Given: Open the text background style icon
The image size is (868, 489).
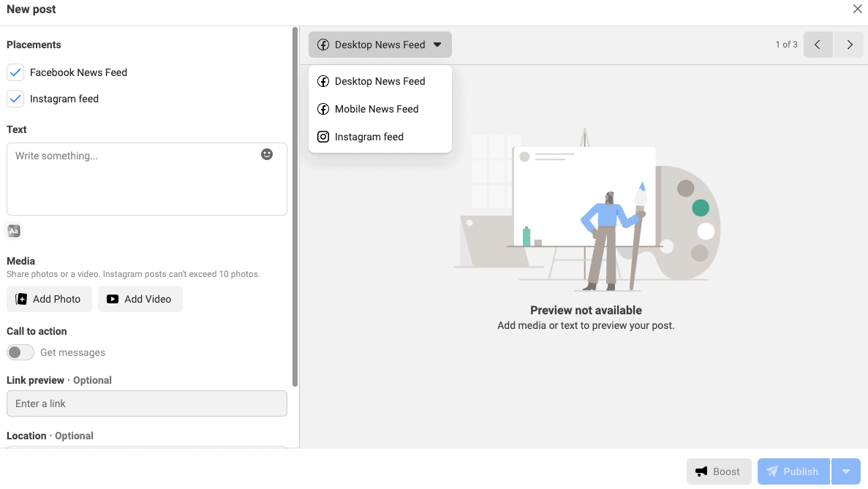Looking at the screenshot, I should 14,231.
